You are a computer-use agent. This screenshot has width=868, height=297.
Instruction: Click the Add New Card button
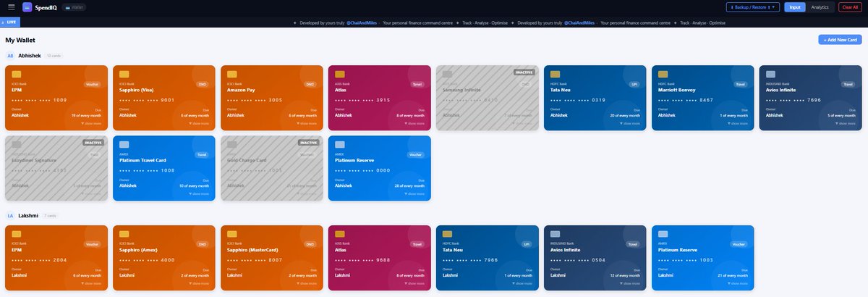[840, 40]
